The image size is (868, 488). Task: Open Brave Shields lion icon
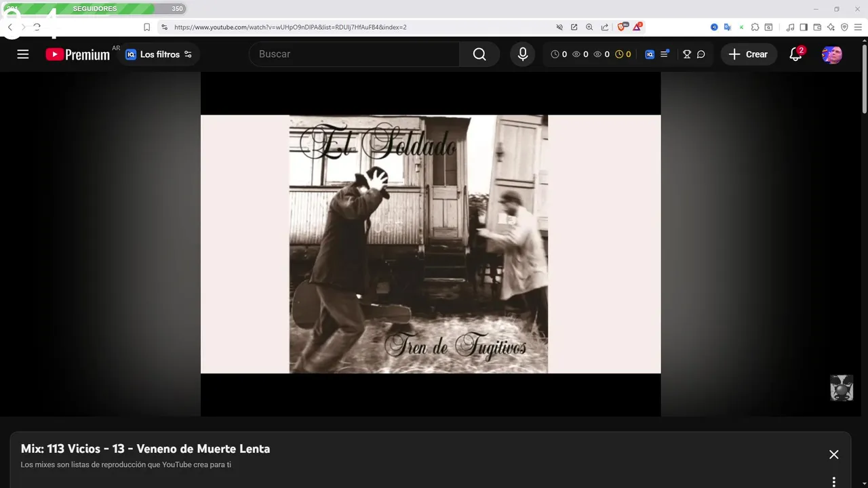(x=623, y=26)
